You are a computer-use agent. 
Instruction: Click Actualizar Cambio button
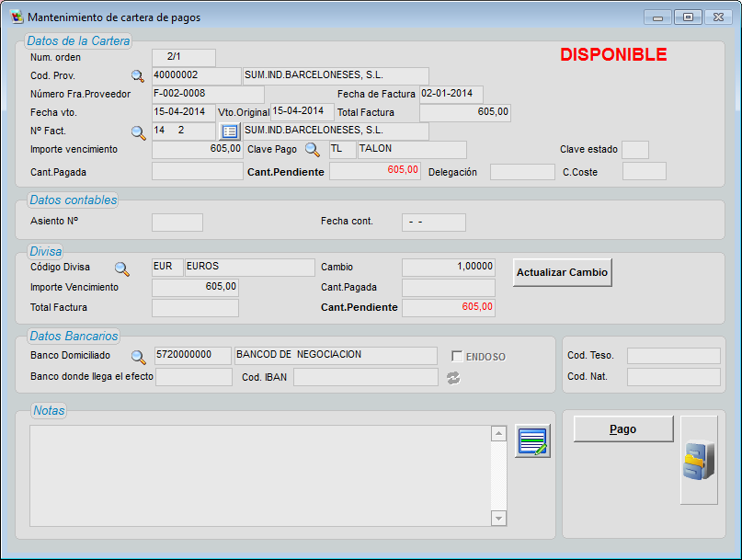pos(563,272)
